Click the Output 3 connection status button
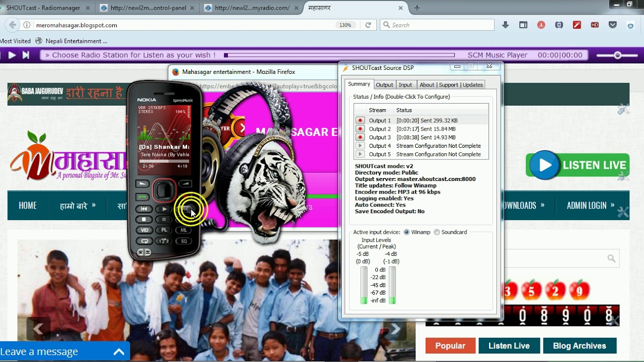644x362 pixels. pos(360,137)
